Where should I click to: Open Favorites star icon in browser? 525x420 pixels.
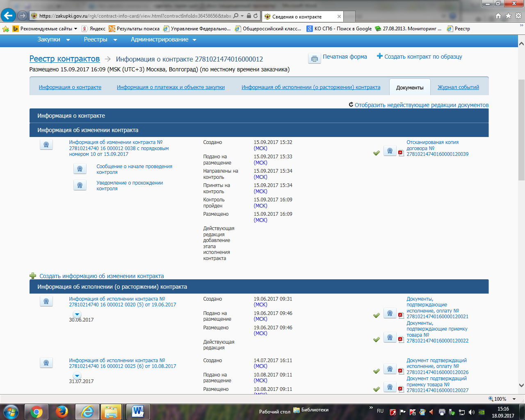(508, 16)
